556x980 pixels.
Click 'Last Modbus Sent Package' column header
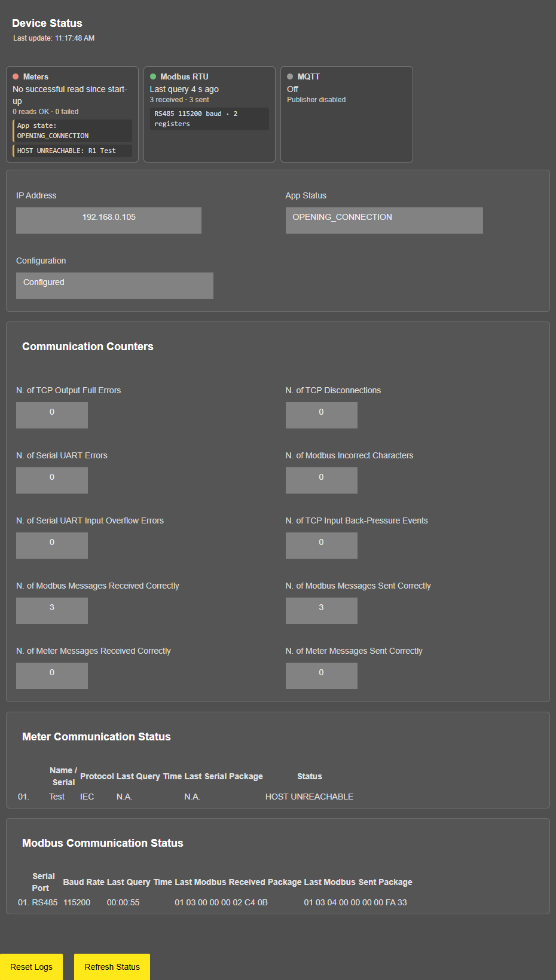pyautogui.click(x=358, y=882)
